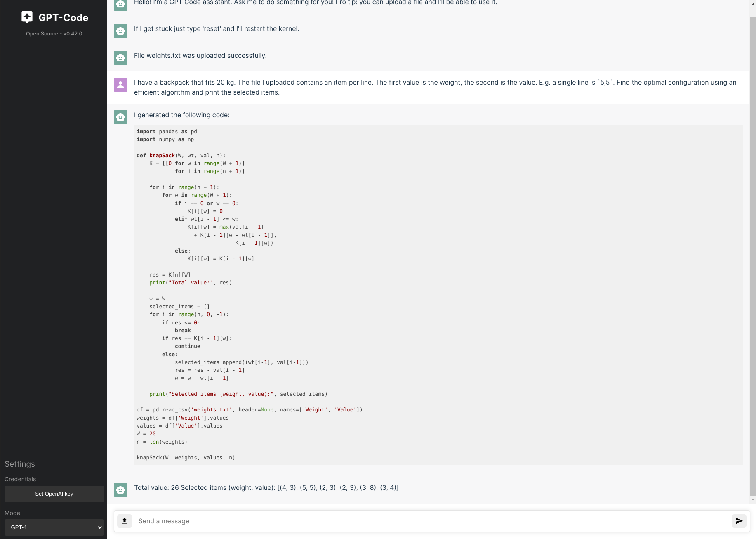Click the 'if i == 0 or w == 0:' line
The image size is (756, 539).
206,203
